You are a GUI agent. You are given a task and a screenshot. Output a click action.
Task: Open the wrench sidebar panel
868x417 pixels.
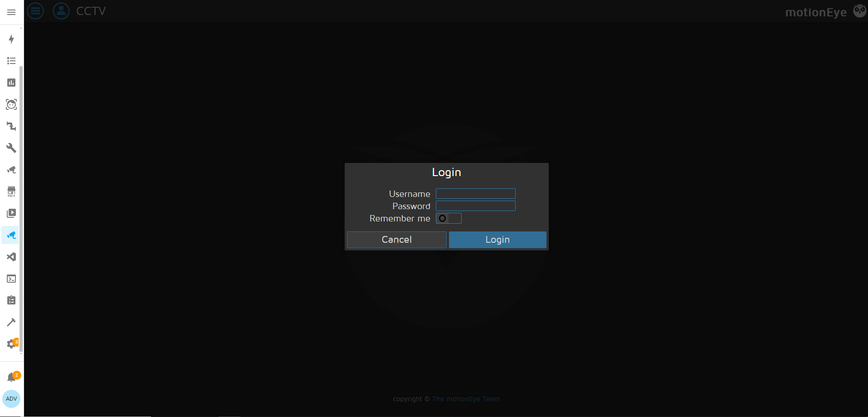[11, 148]
